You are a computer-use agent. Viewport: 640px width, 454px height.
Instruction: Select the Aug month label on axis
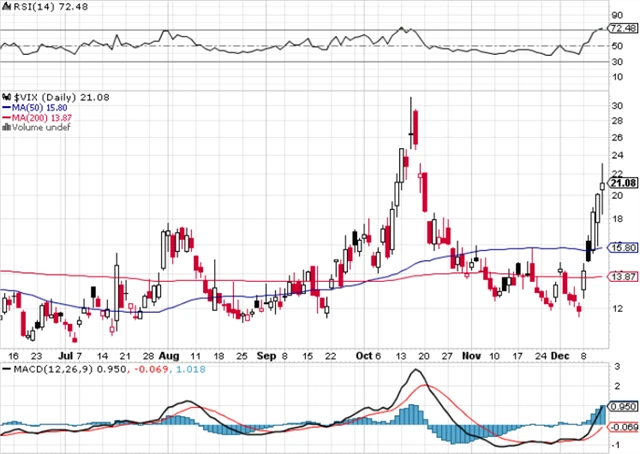coord(168,354)
